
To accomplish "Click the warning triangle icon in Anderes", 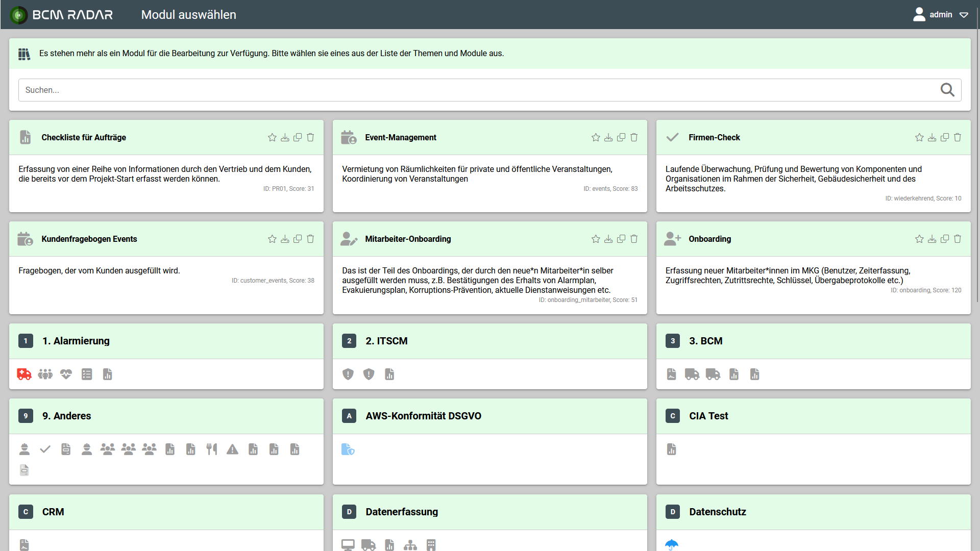I will click(232, 449).
